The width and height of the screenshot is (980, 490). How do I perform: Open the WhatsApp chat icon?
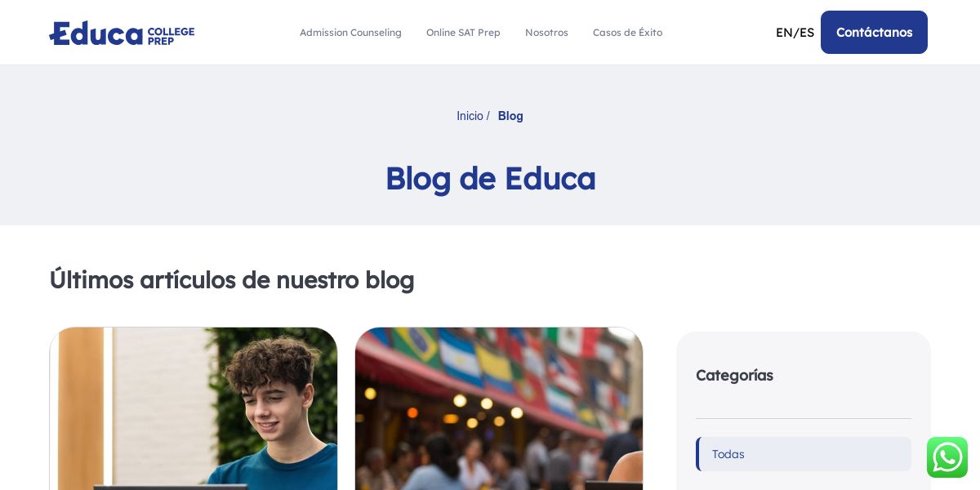tap(947, 457)
